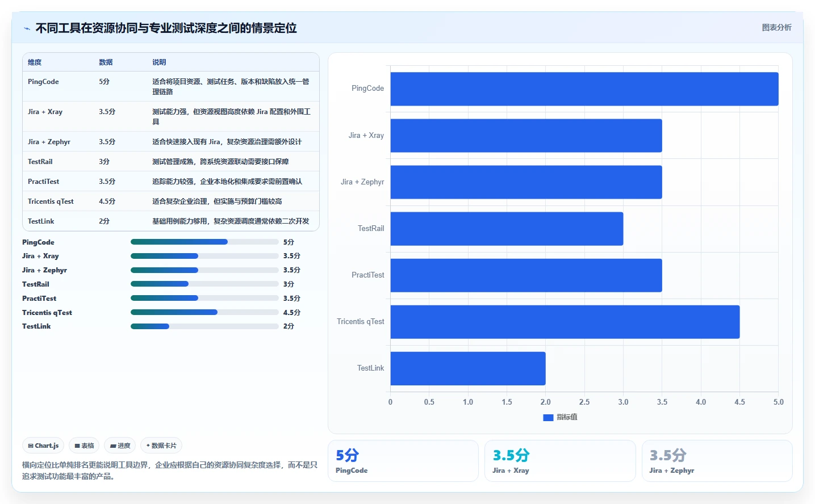Click the PractiTest chart axis label
Screen dimensions: 815x504
click(x=367, y=275)
